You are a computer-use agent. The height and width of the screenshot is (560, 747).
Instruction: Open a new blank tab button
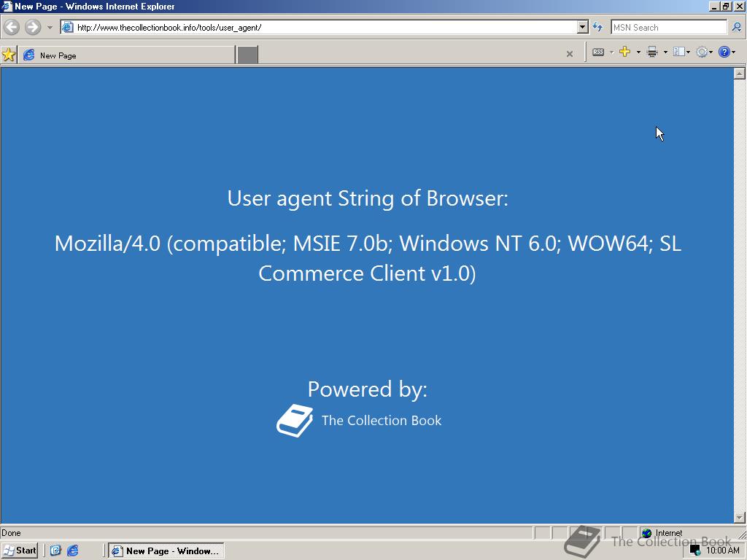pos(248,55)
